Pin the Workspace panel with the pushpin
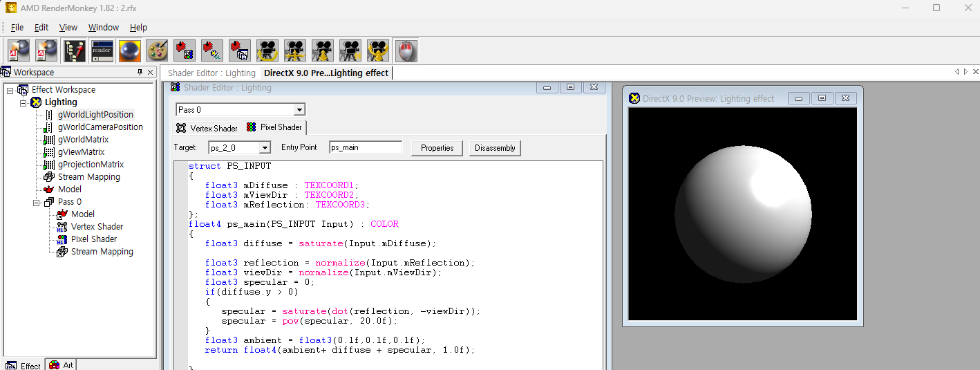Image resolution: width=980 pixels, height=370 pixels. [x=140, y=72]
